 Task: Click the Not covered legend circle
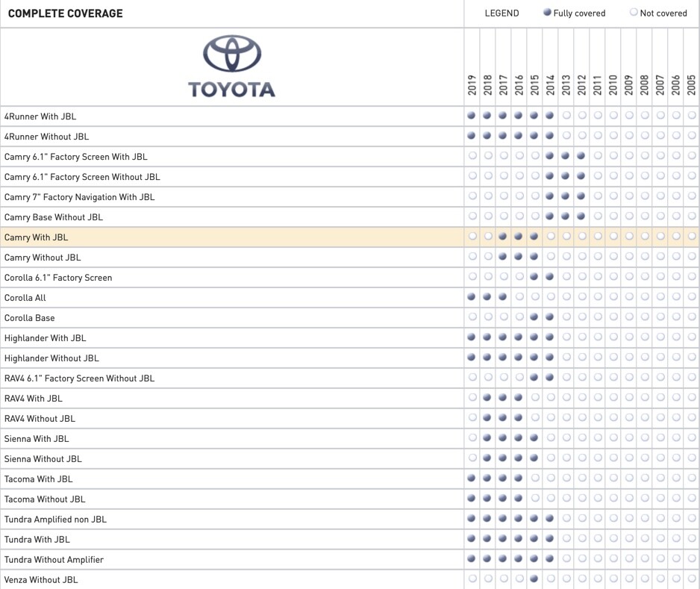634,13
